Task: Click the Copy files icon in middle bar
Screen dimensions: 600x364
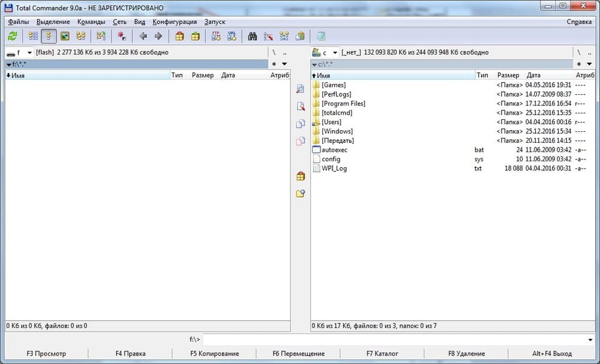Action: [301, 124]
